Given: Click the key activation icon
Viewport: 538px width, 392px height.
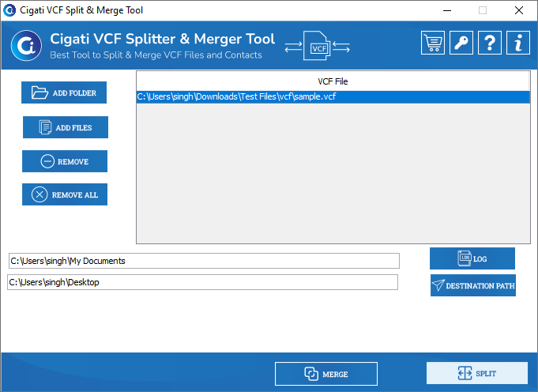Looking at the screenshot, I should pos(461,43).
